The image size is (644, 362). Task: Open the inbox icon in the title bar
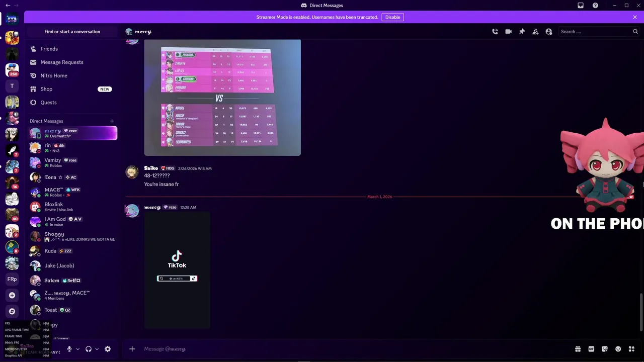[581, 6]
